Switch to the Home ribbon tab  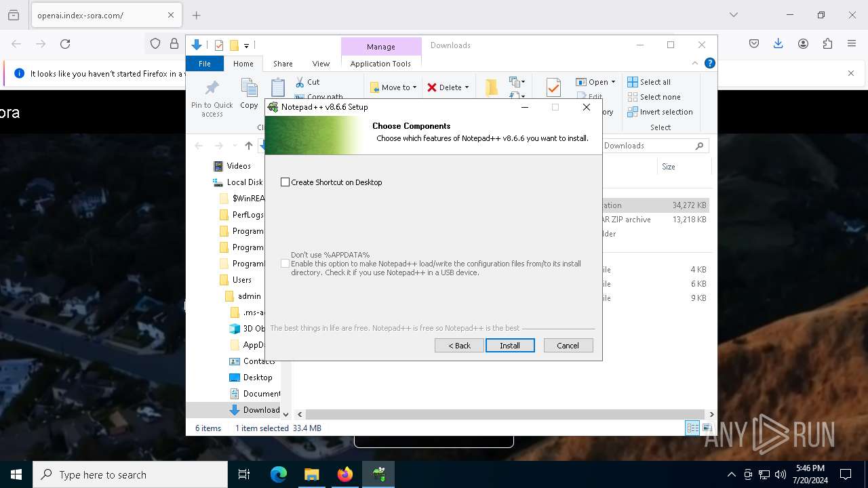point(243,64)
